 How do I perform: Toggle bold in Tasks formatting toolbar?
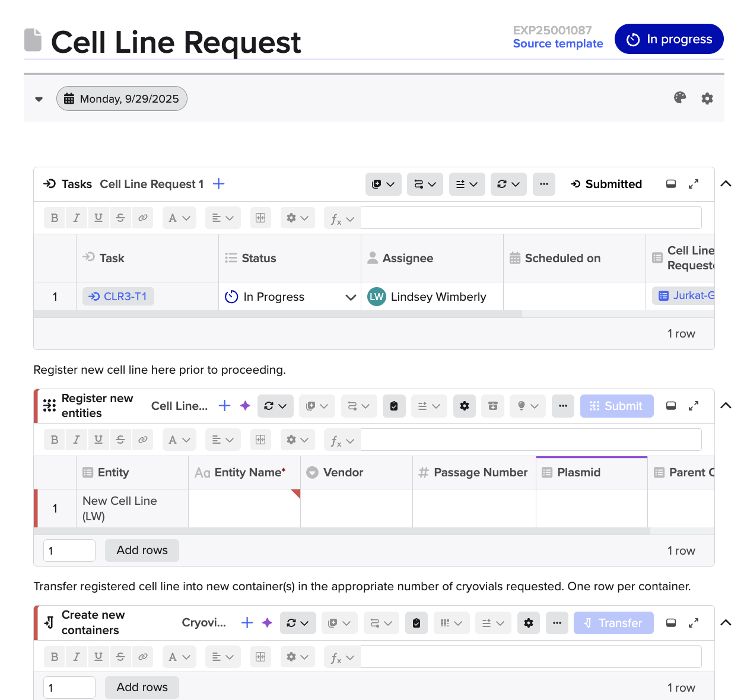click(x=55, y=218)
